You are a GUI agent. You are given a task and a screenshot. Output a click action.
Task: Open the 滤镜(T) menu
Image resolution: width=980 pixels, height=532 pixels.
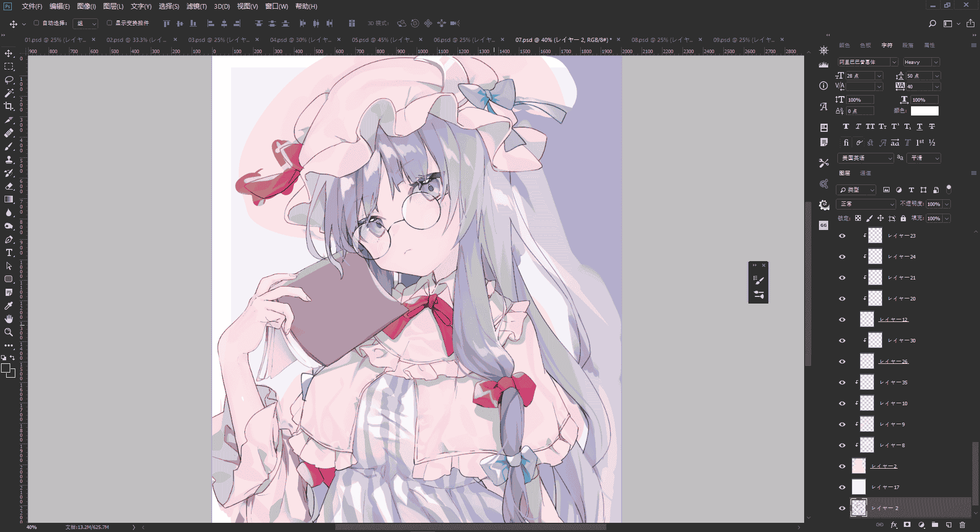196,6
